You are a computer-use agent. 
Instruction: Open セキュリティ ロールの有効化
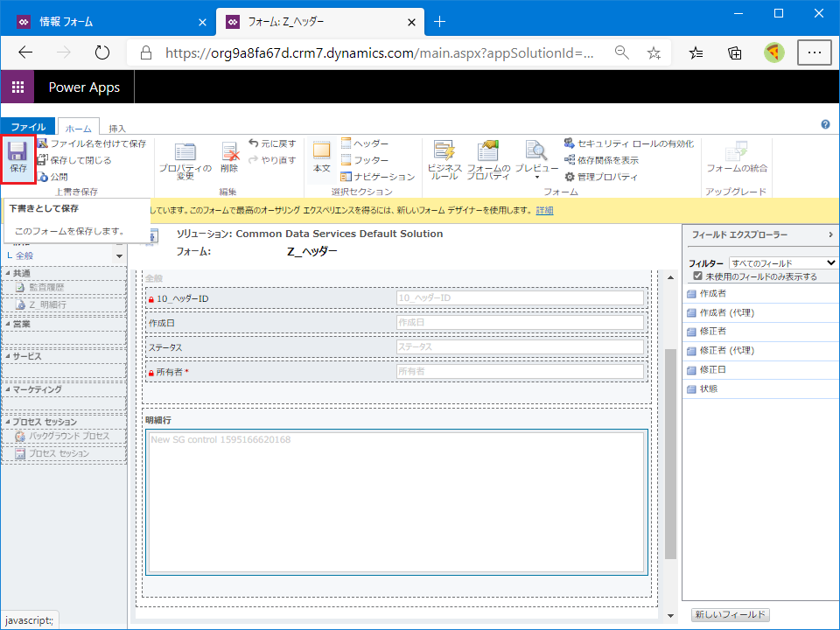click(628, 143)
